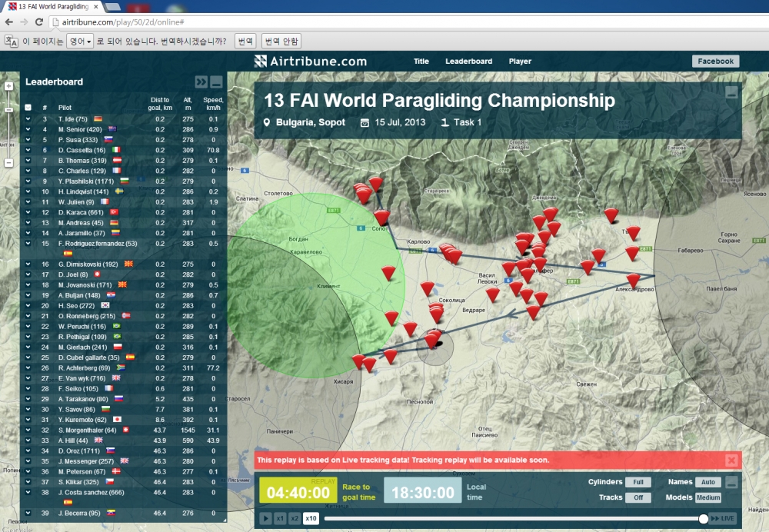Change Models size from Medium
This screenshot has height=532, width=769.
coord(708,497)
